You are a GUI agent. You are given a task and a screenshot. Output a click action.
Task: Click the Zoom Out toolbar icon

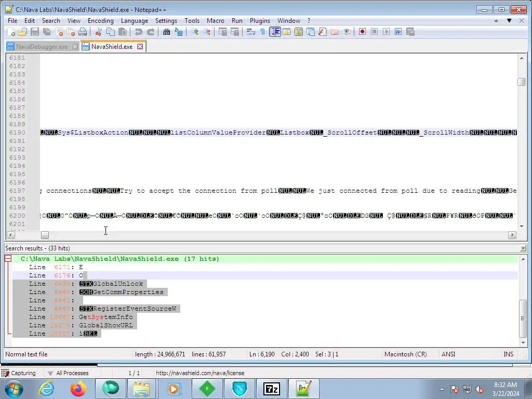[206, 32]
